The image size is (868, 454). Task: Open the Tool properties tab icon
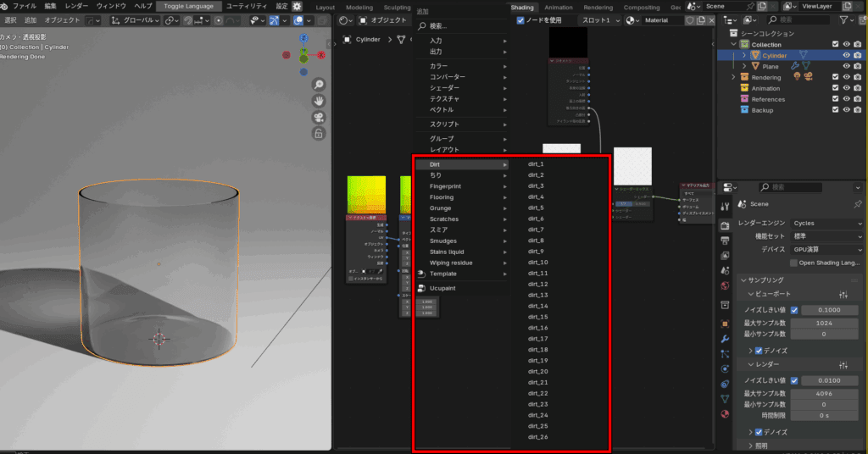click(725, 205)
